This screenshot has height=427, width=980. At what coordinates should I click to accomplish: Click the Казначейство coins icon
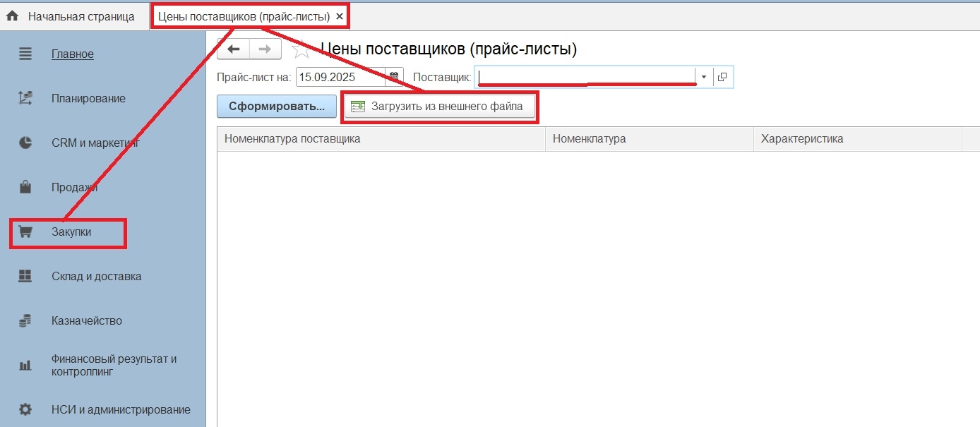coord(25,320)
